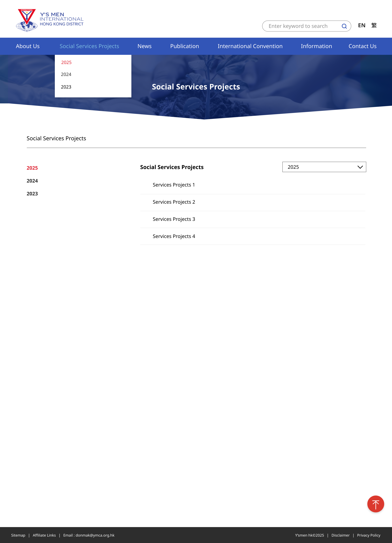Go to the Publication page
The height and width of the screenshot is (543, 392).
184,46
